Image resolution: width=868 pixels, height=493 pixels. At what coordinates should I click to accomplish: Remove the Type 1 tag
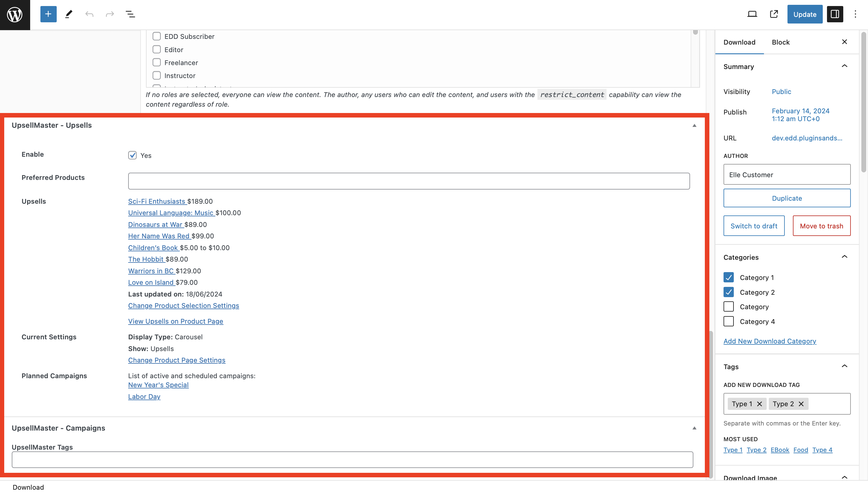click(x=759, y=404)
